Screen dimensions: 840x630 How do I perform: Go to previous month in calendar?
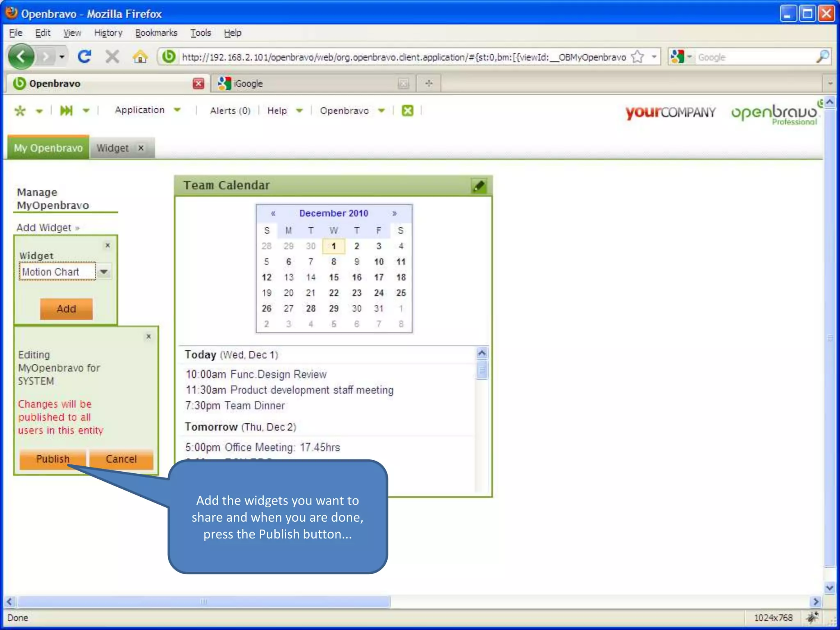coord(273,213)
